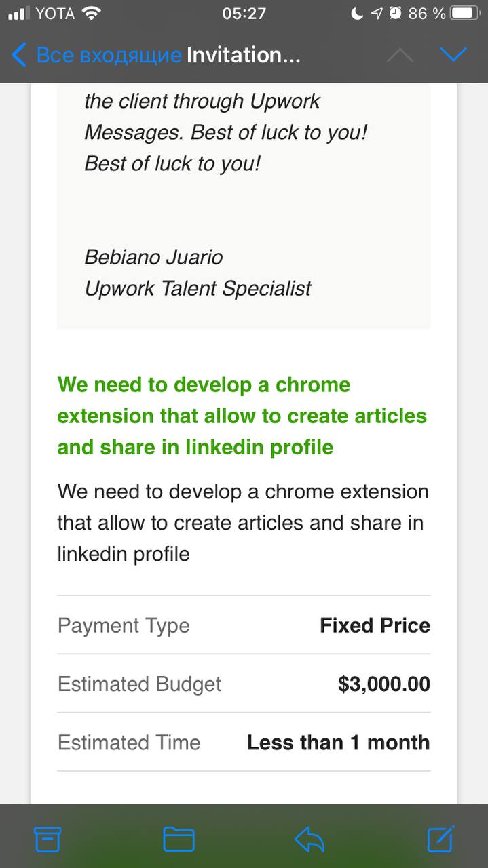
Task: Go to the next message with down chevron
Action: (453, 55)
